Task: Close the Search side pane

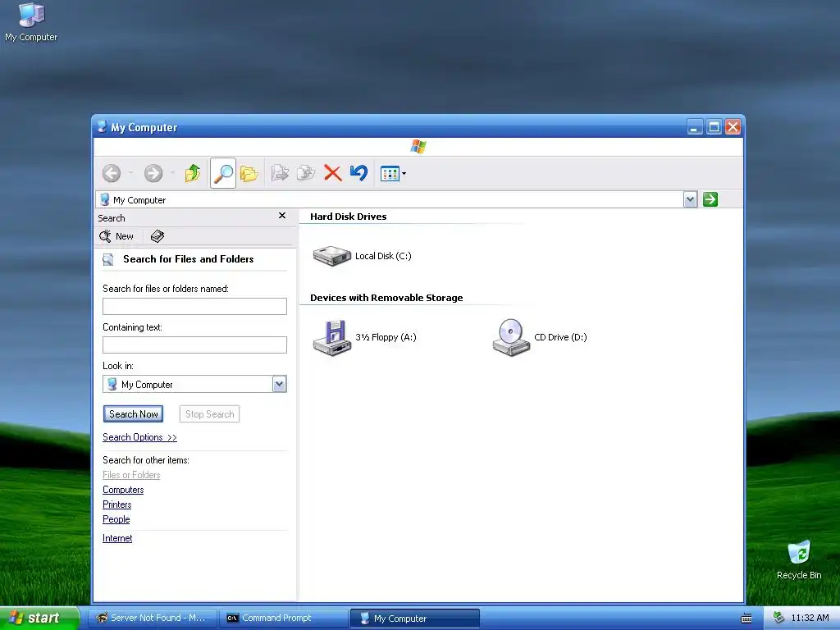Action: click(282, 216)
